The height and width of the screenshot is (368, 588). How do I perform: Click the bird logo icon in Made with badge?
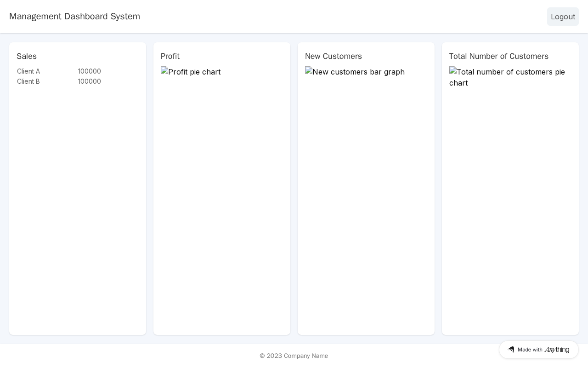coord(511,350)
